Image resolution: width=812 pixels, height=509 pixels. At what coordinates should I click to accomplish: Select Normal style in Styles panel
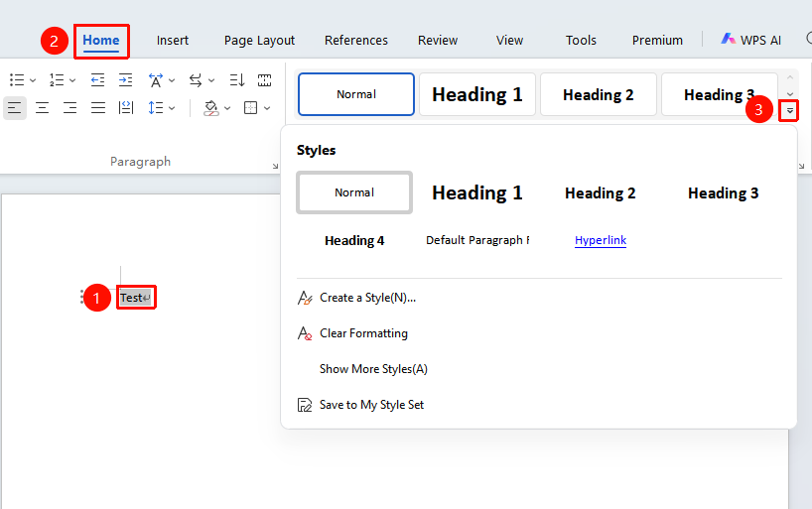(x=354, y=192)
